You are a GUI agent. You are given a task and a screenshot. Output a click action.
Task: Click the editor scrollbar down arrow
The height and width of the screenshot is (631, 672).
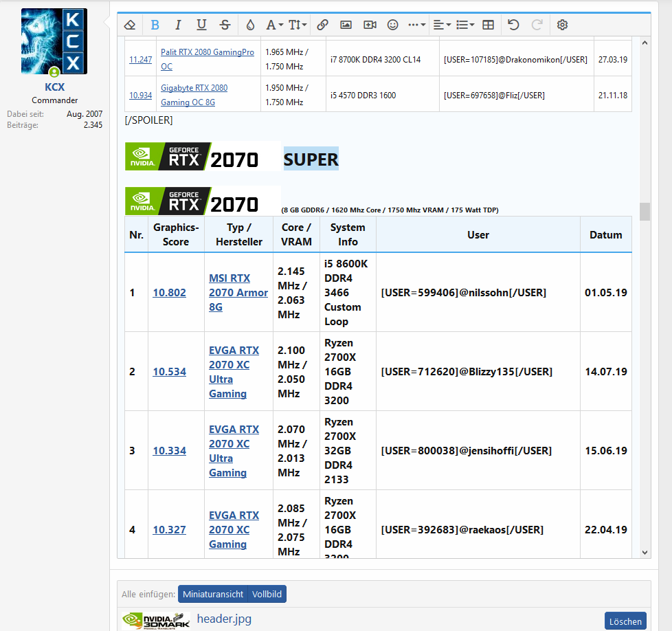point(645,553)
